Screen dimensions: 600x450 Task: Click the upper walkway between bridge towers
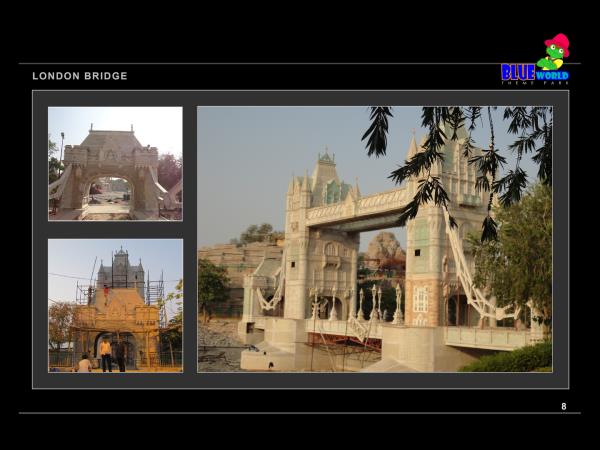(x=360, y=207)
